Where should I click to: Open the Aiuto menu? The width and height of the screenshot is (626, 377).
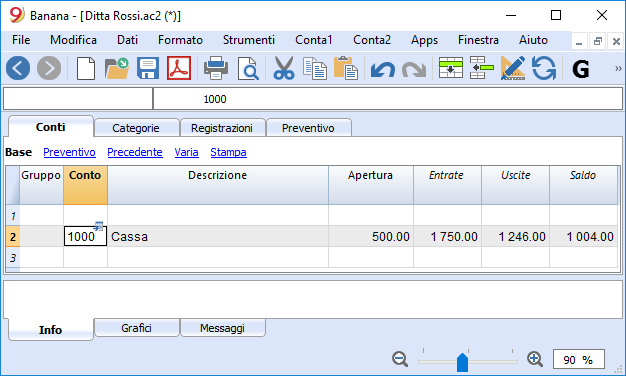coord(533,40)
